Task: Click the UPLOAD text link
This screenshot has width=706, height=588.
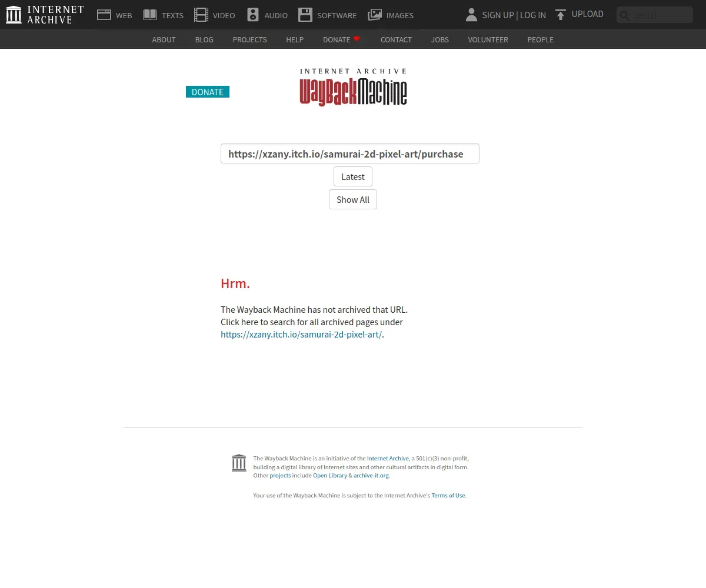Action: click(588, 14)
